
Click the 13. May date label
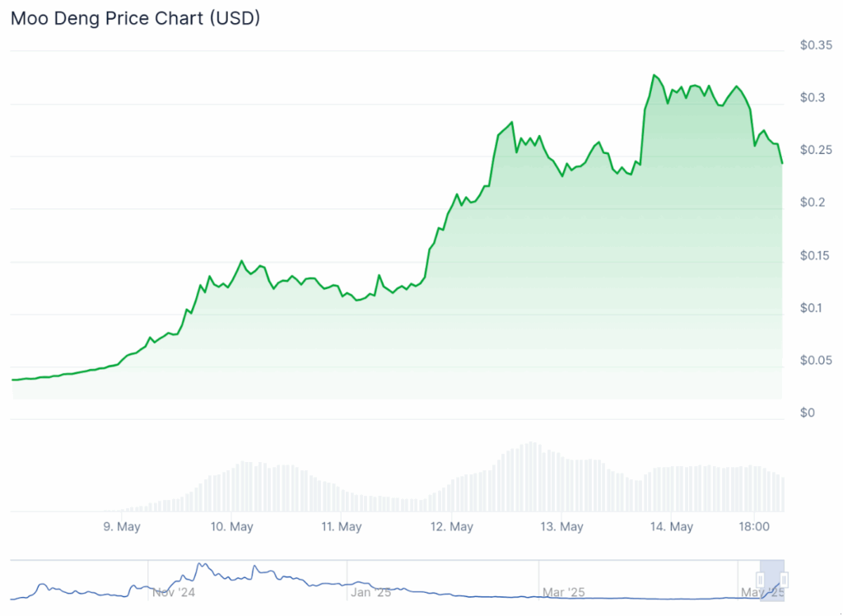click(561, 526)
